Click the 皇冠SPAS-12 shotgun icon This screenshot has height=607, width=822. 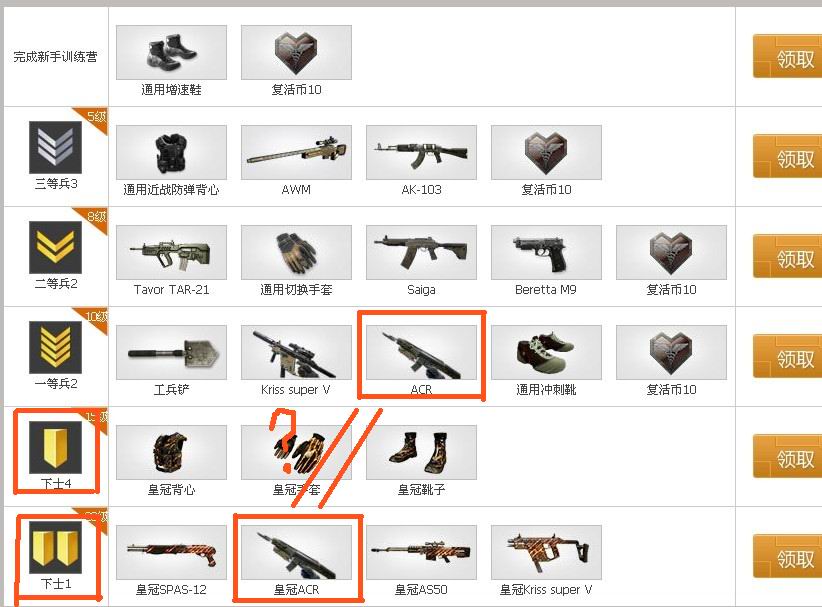[x=171, y=553]
